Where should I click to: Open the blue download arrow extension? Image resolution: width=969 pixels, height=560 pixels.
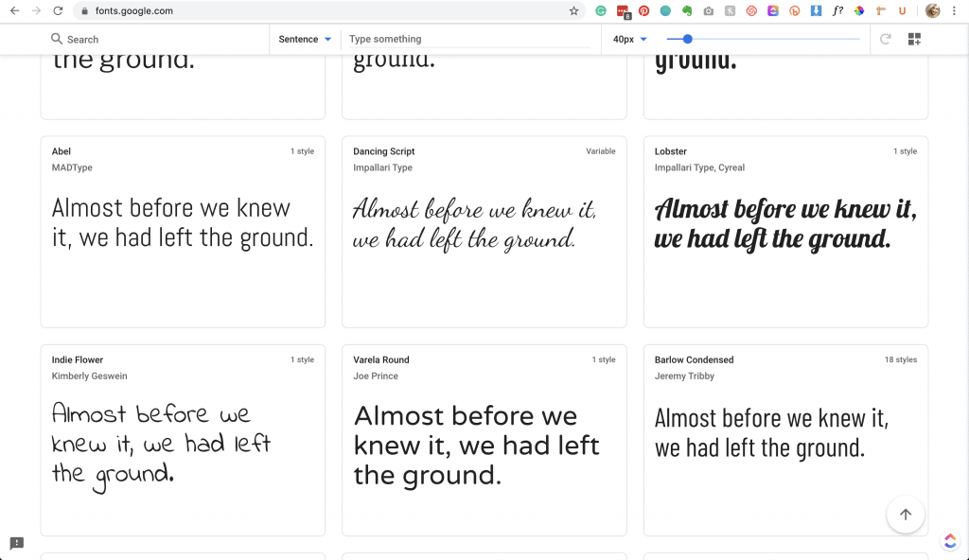click(817, 10)
